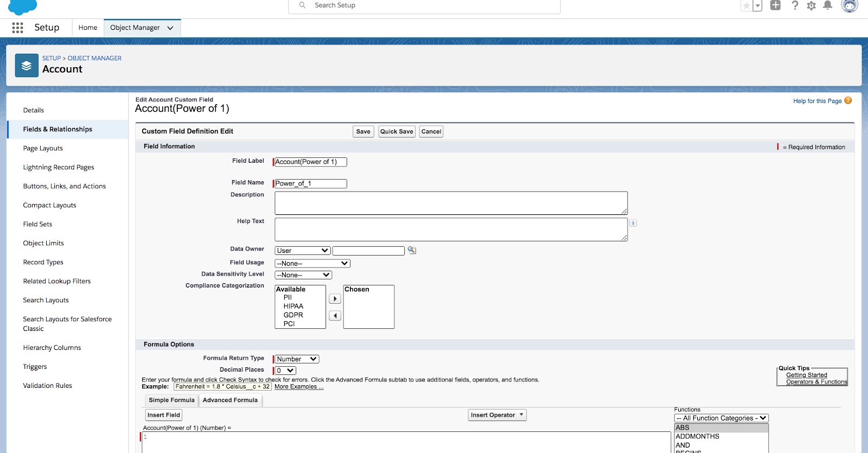
Task: Edit the Field Label input
Action: [310, 162]
